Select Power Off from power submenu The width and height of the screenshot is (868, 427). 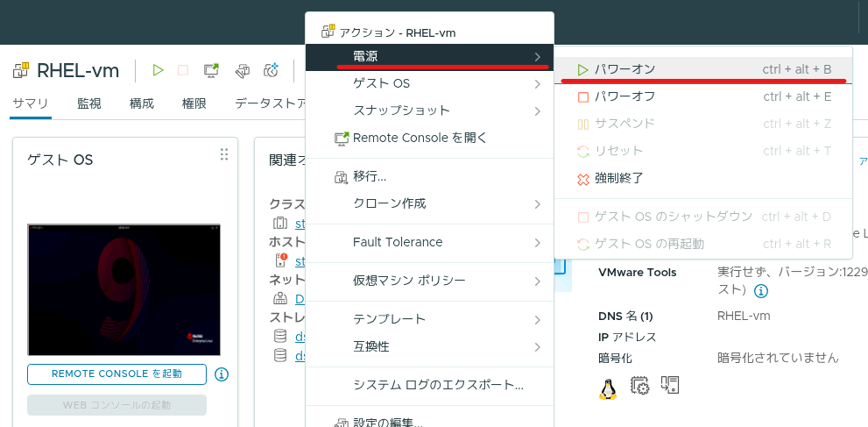click(x=703, y=97)
